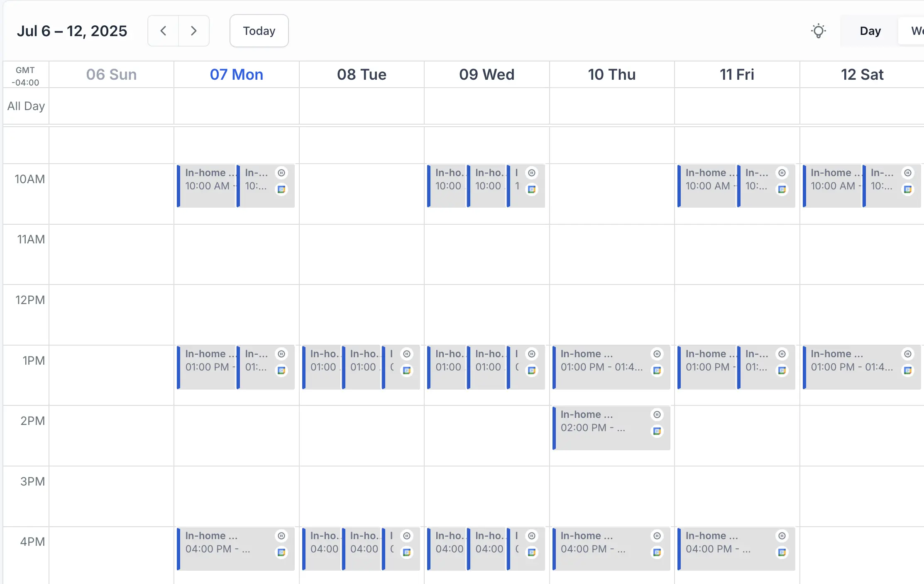This screenshot has height=584, width=924.
Task: Select the 07 Mon column header
Action: pyautogui.click(x=236, y=75)
